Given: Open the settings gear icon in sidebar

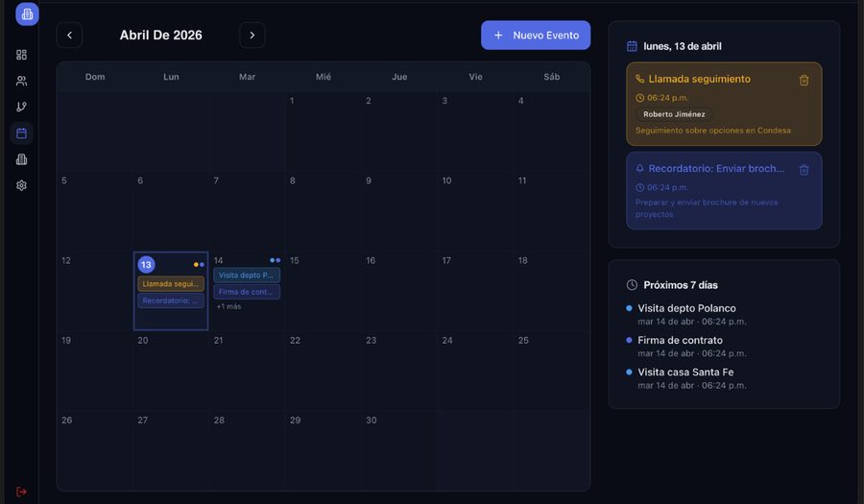Looking at the screenshot, I should click(x=21, y=185).
